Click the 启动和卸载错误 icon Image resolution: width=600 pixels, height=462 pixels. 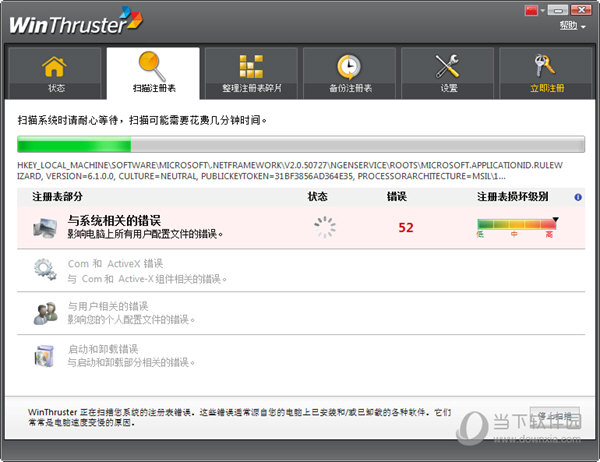coord(45,356)
